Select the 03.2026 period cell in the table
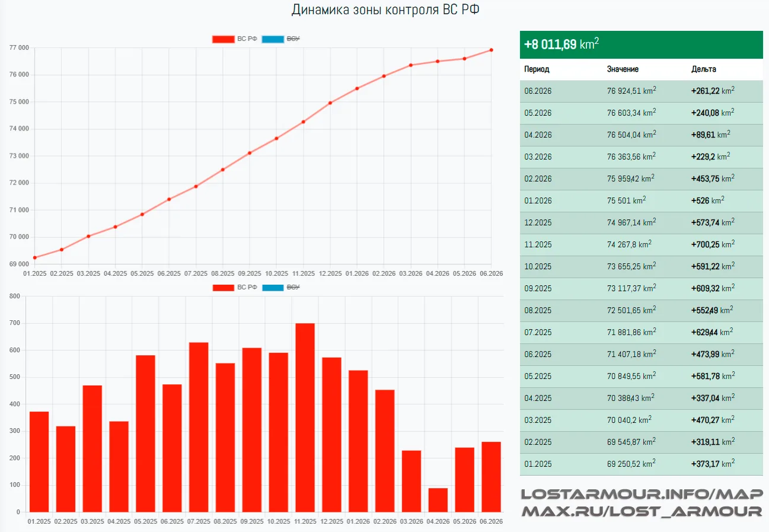Image resolution: width=769 pixels, height=532 pixels. [x=538, y=157]
